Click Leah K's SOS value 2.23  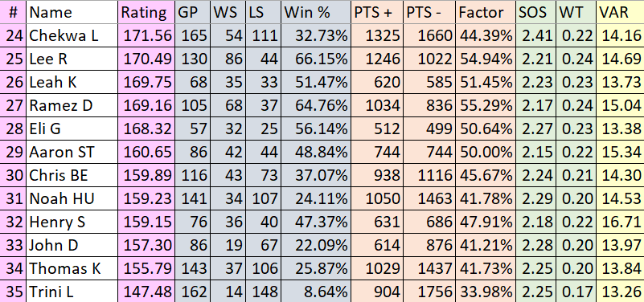click(535, 82)
